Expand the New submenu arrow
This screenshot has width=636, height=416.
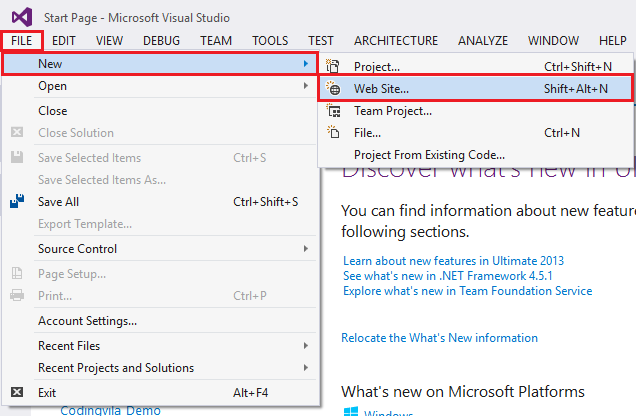(x=305, y=64)
